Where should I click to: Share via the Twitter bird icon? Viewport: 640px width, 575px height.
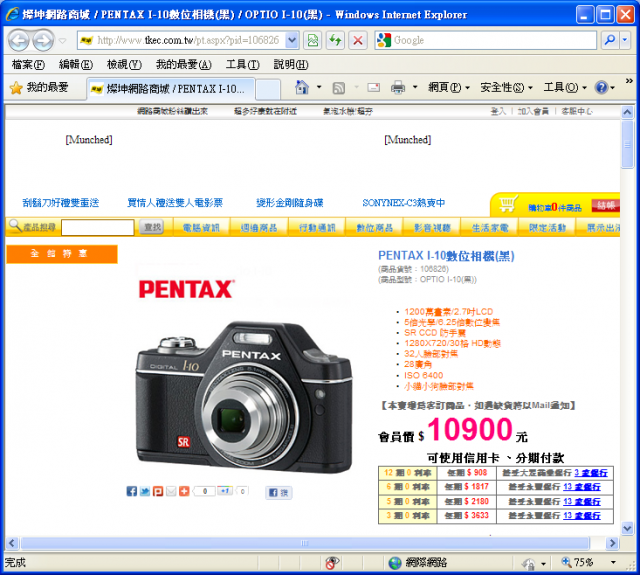144,491
